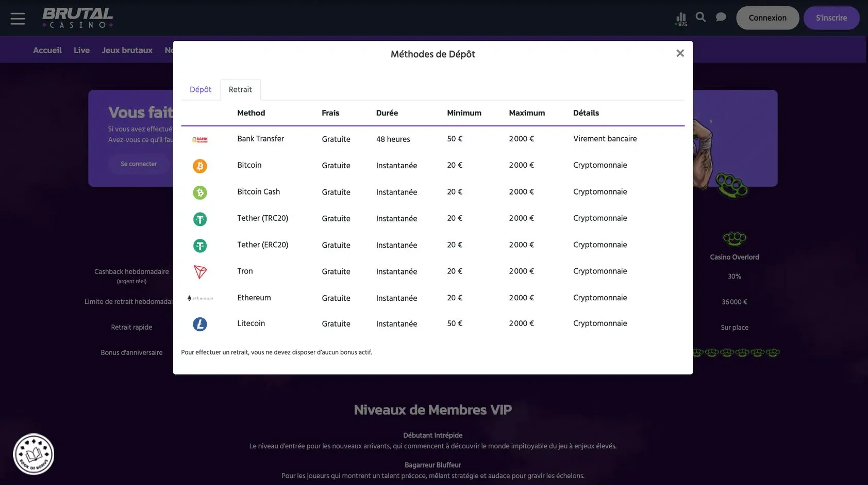Open the chat bubble icon
This screenshot has width=868, height=485.
721,18
